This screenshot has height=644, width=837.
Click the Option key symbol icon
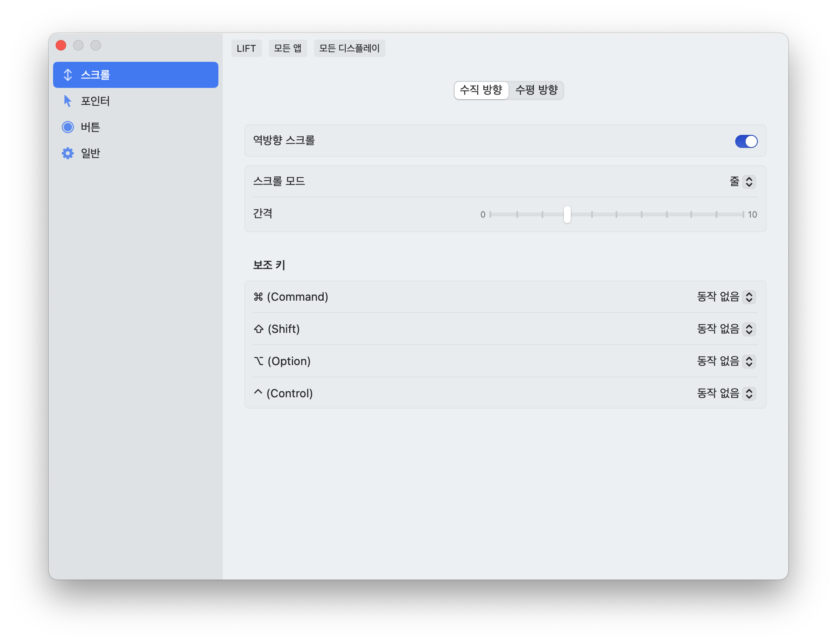(x=259, y=361)
